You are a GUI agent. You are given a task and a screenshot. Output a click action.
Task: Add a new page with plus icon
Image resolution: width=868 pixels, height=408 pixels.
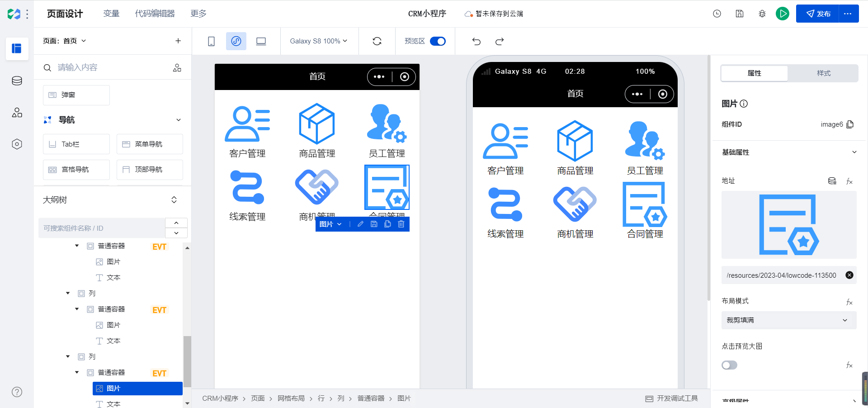tap(178, 41)
